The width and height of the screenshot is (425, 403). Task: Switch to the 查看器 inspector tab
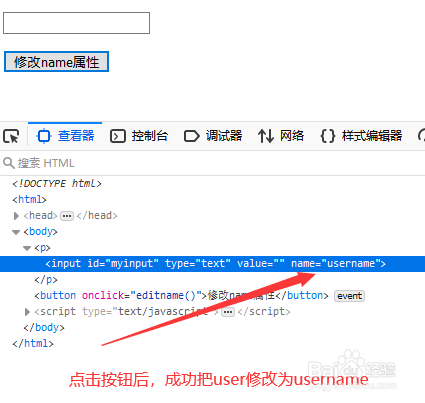[x=65, y=136]
